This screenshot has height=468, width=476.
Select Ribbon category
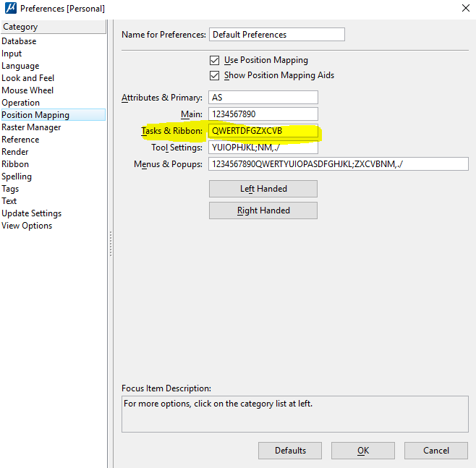[15, 164]
